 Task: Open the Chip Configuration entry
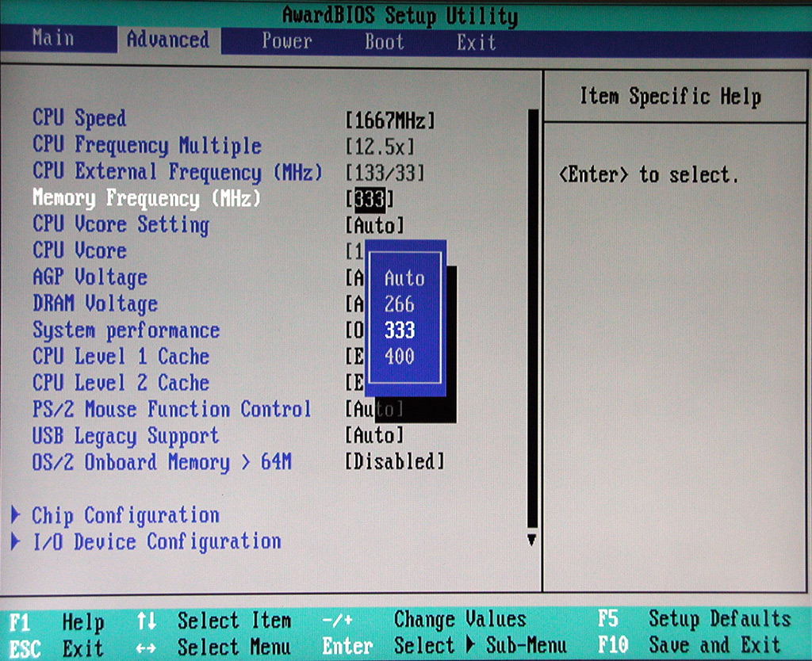click(x=125, y=515)
